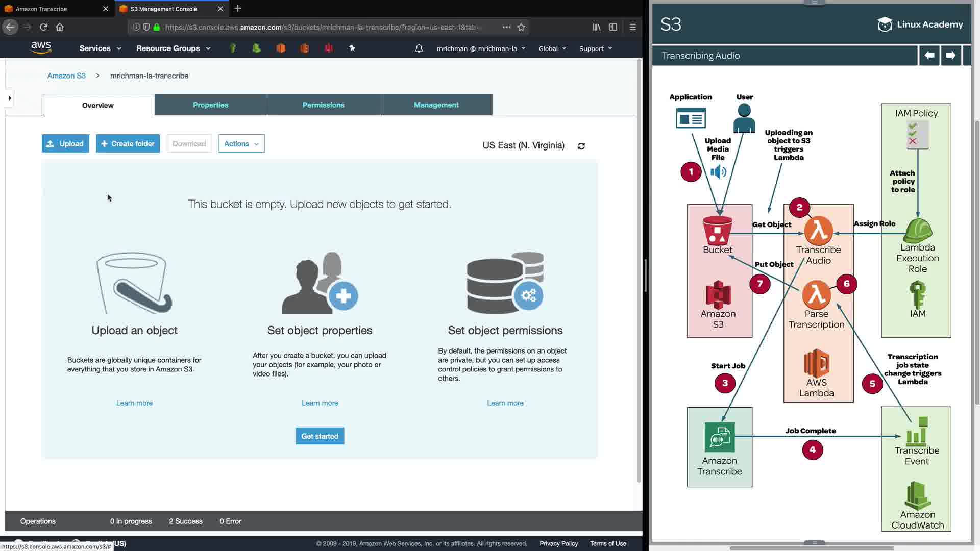Go to previous slide with left arrow

[929, 55]
